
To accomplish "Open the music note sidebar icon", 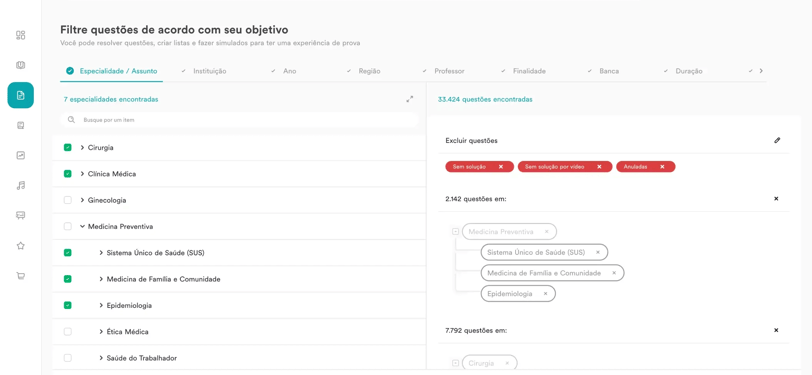I will pos(21,185).
